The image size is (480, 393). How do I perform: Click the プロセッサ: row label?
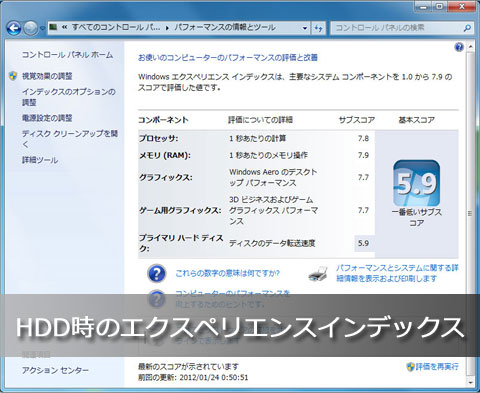pos(159,138)
